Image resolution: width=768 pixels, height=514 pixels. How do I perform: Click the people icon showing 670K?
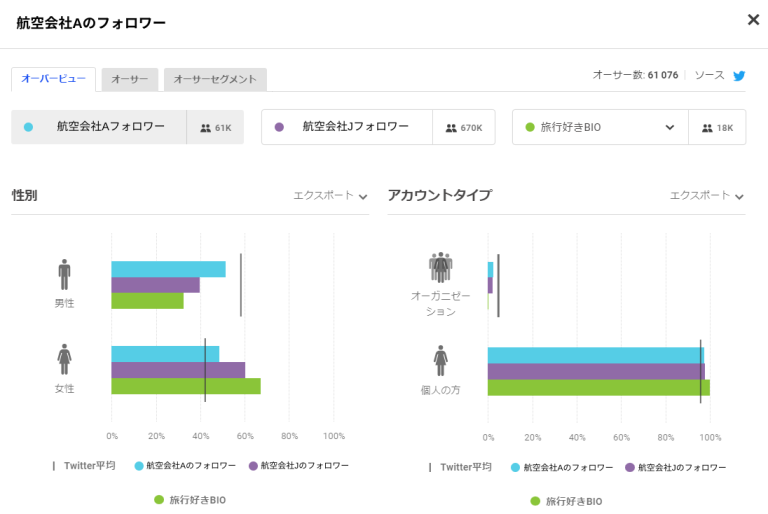451,128
